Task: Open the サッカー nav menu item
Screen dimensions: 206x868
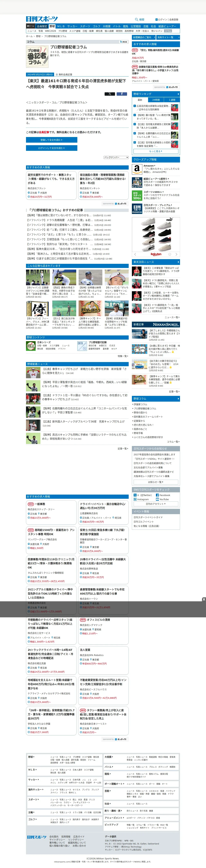Action: (72, 26)
